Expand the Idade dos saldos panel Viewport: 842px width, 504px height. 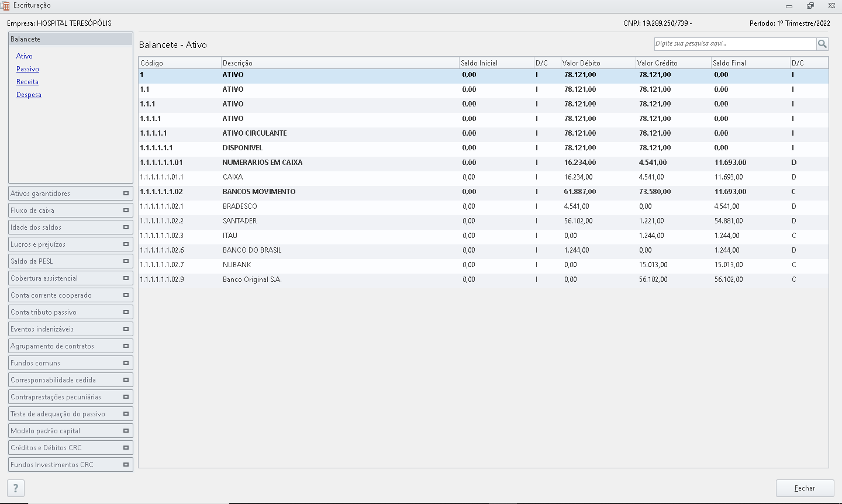[x=126, y=227]
